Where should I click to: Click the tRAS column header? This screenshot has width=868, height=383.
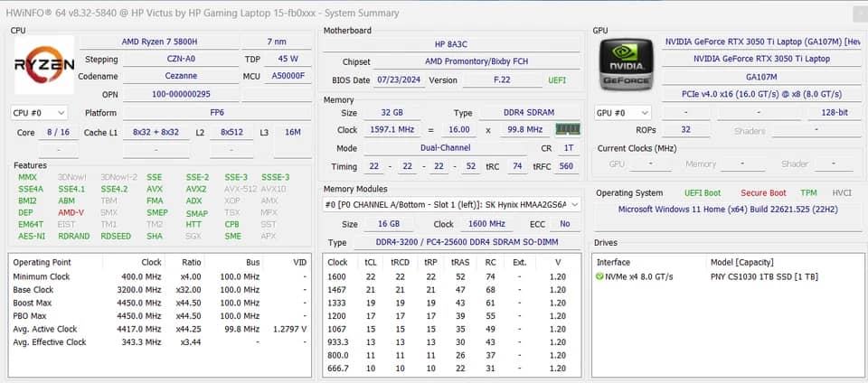pos(459,263)
